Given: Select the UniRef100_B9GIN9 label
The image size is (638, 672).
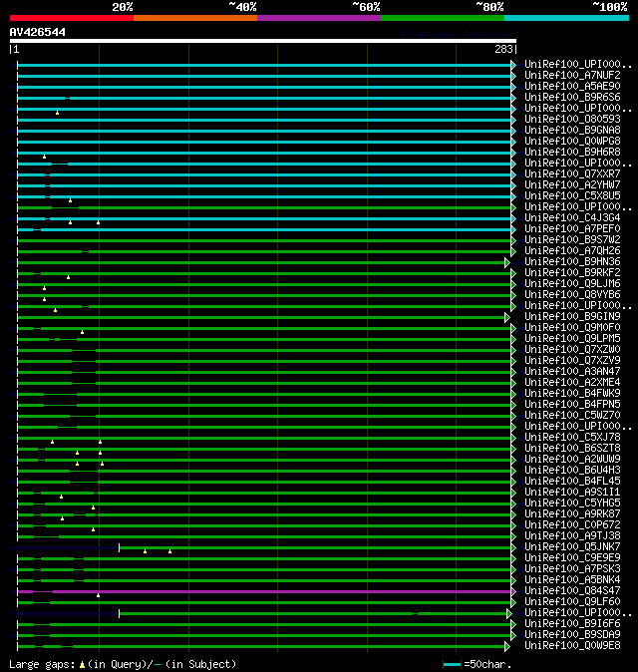Looking at the screenshot, I should (x=572, y=317).
